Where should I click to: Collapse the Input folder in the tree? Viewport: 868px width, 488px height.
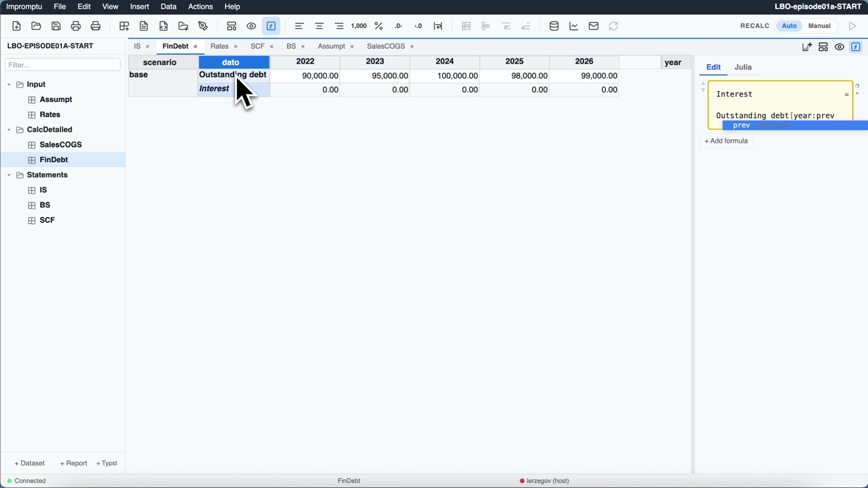click(9, 85)
